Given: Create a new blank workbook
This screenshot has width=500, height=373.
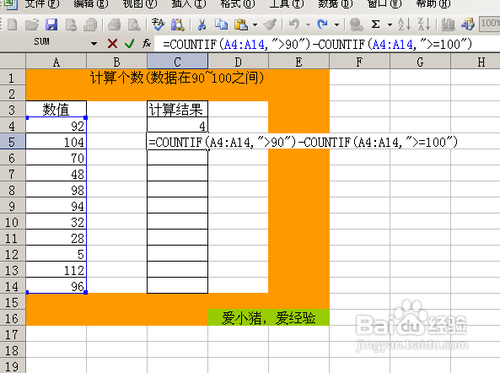Looking at the screenshot, I should pos(12,25).
